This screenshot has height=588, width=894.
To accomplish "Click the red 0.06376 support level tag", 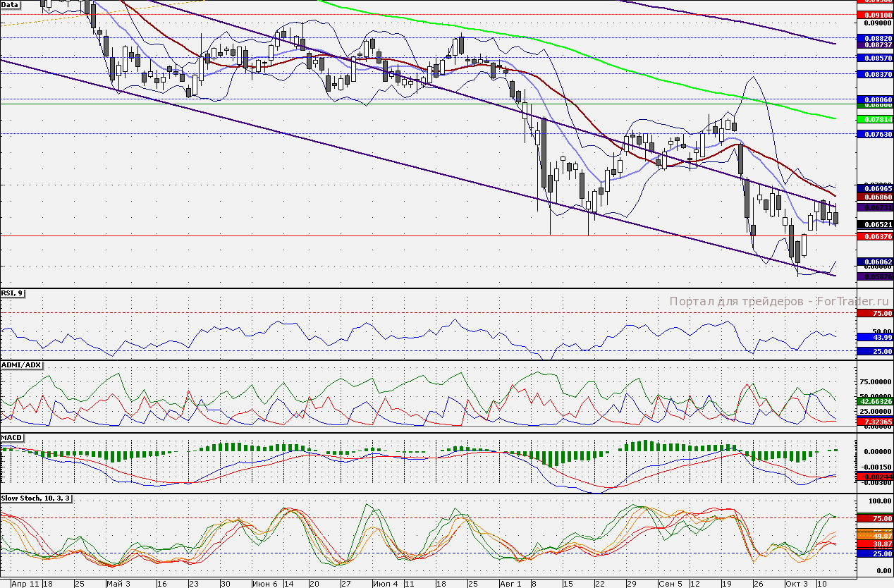I will click(874, 236).
